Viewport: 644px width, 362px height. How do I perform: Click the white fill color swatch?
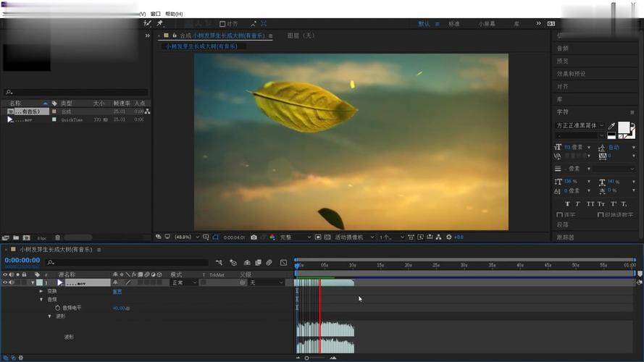623,127
